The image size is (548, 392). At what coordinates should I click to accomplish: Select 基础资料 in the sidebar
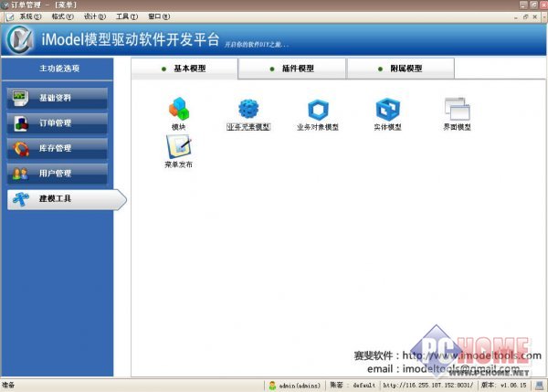tap(57, 98)
